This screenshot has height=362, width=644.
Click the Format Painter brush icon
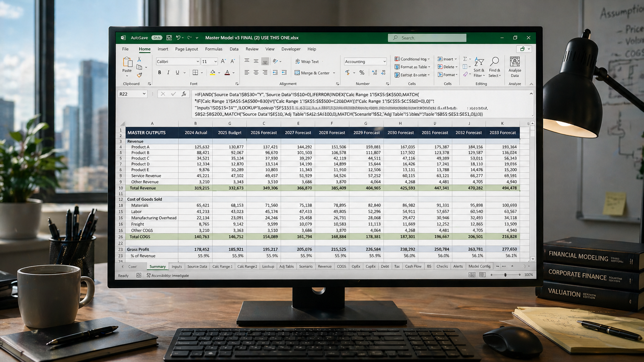(x=139, y=75)
